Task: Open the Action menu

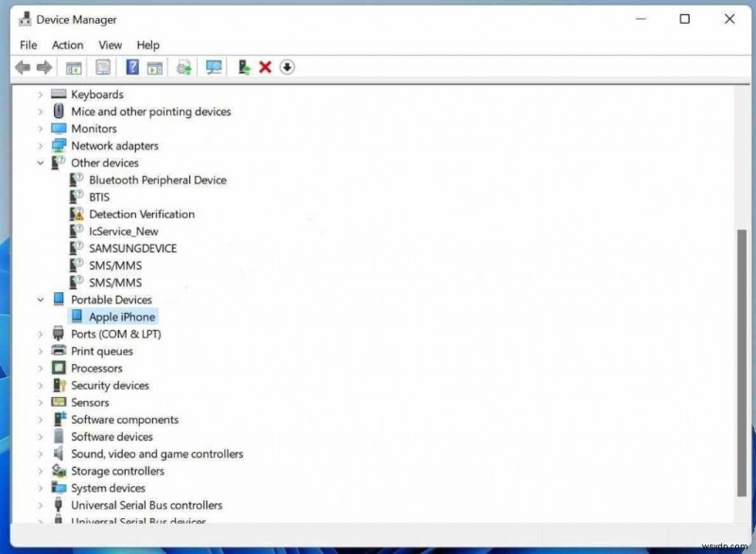Action: tap(67, 44)
